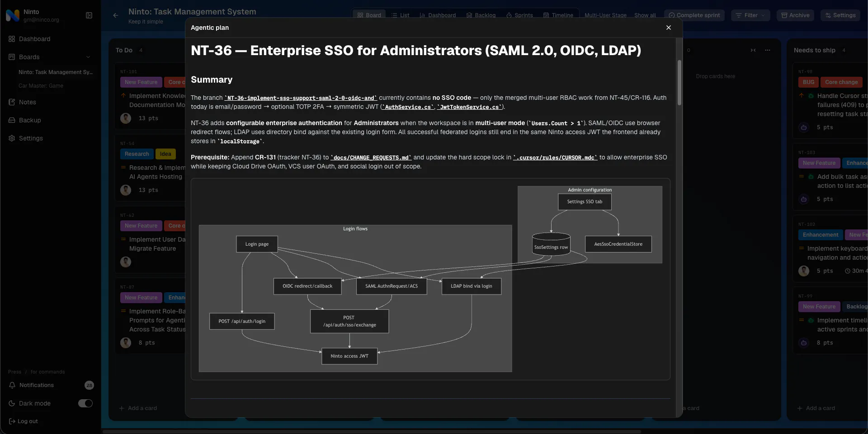The image size is (868, 434).
Task: Switch to the List tab
Action: tap(400, 15)
